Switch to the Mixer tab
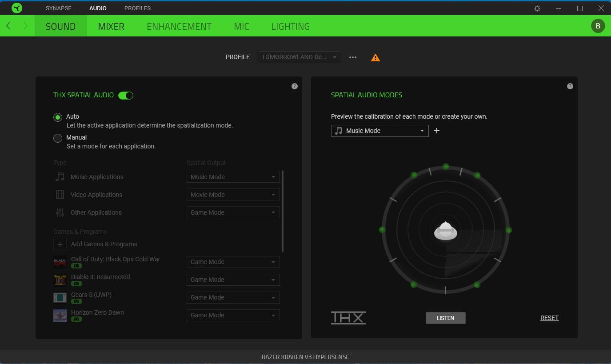 [111, 26]
